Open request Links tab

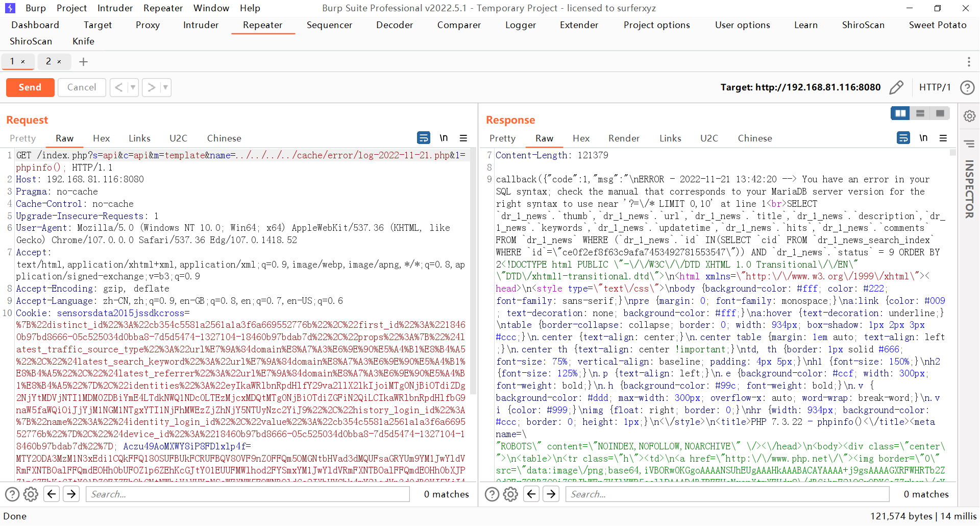139,138
